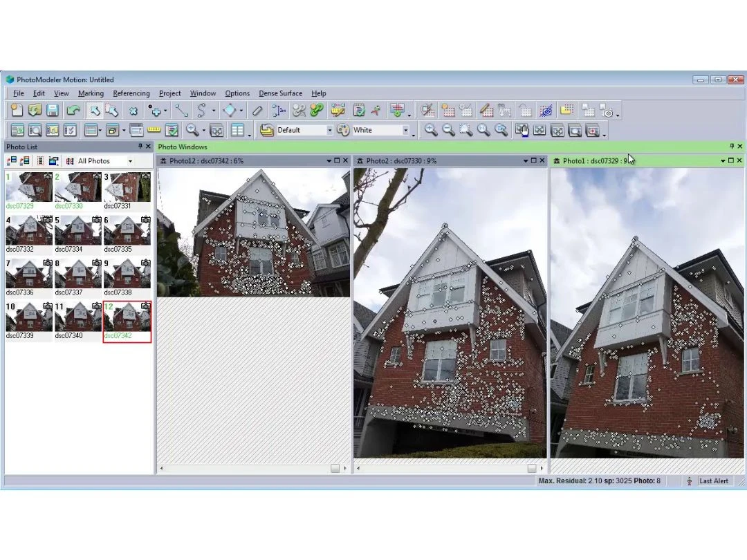The image size is (747, 560).
Task: Activate the pan hand tool icon
Action: pyautogui.click(x=522, y=130)
